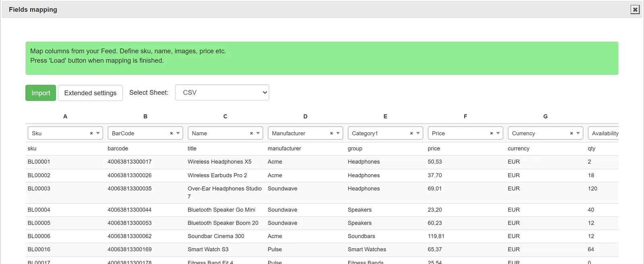Click the price value 50,53
The height and width of the screenshot is (264, 644).
435,162
